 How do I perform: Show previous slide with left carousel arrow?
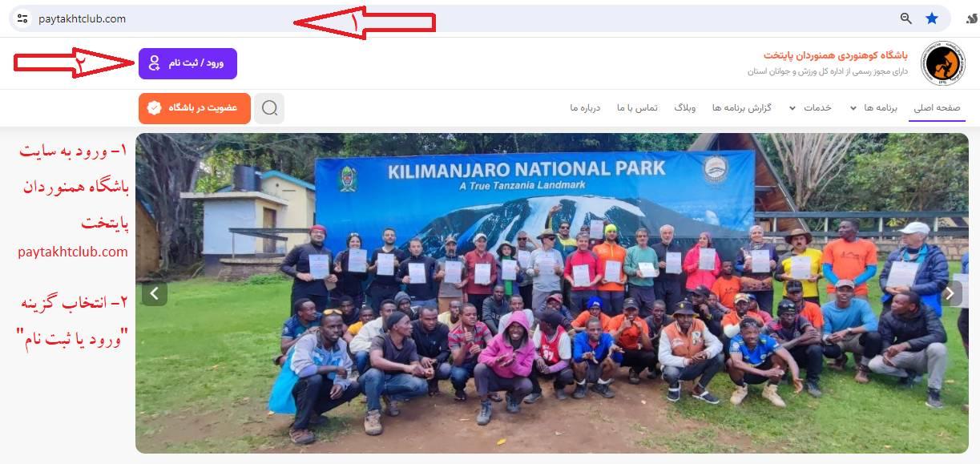tap(155, 293)
